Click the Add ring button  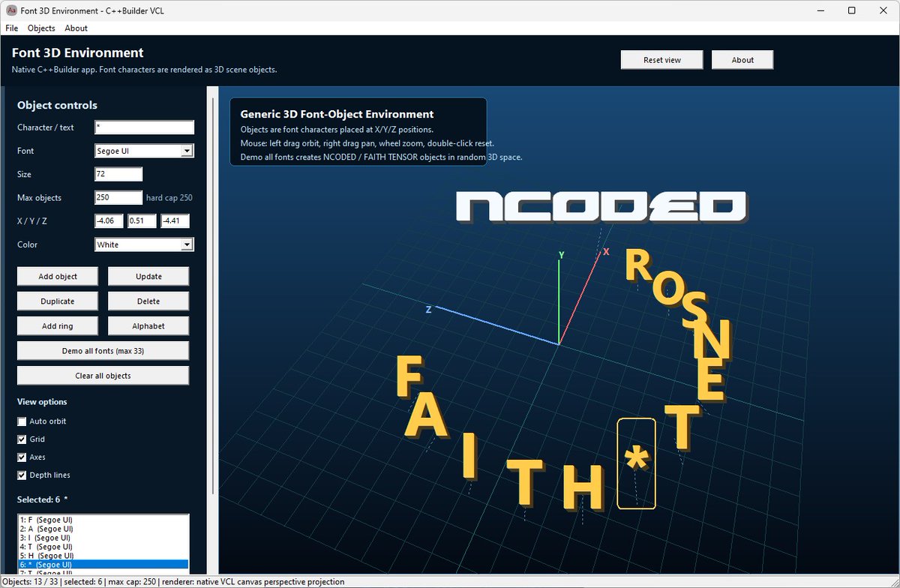click(x=58, y=325)
